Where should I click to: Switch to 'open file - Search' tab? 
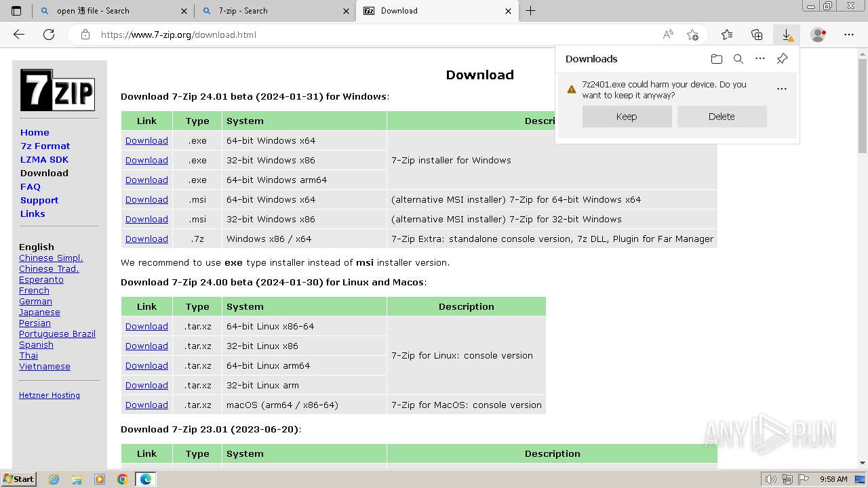(113, 11)
